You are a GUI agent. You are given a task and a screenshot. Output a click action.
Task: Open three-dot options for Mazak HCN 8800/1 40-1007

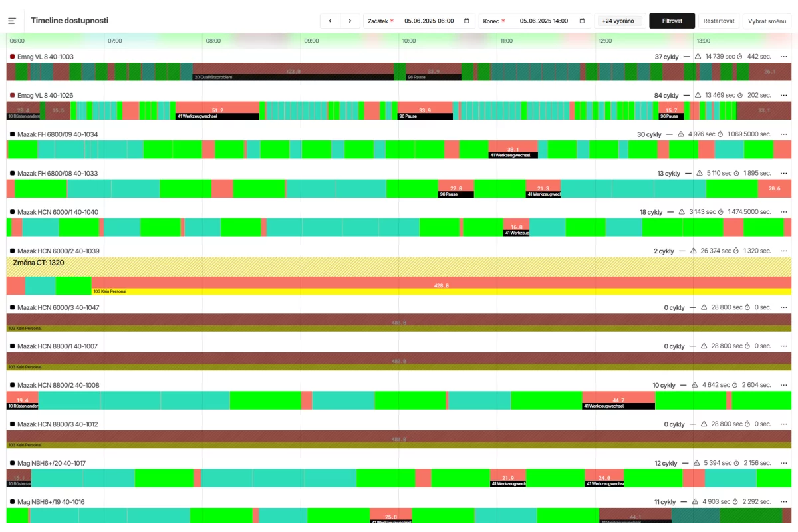coord(783,346)
